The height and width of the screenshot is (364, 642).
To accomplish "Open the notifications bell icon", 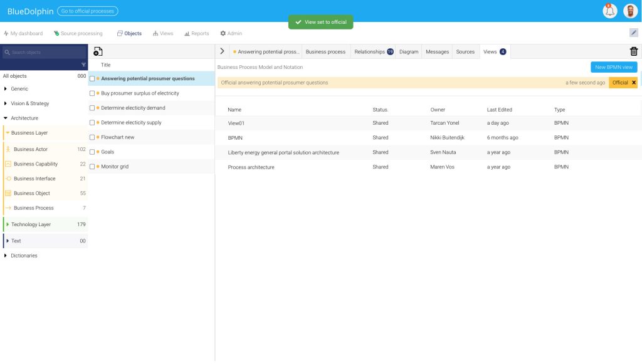I will point(609,11).
